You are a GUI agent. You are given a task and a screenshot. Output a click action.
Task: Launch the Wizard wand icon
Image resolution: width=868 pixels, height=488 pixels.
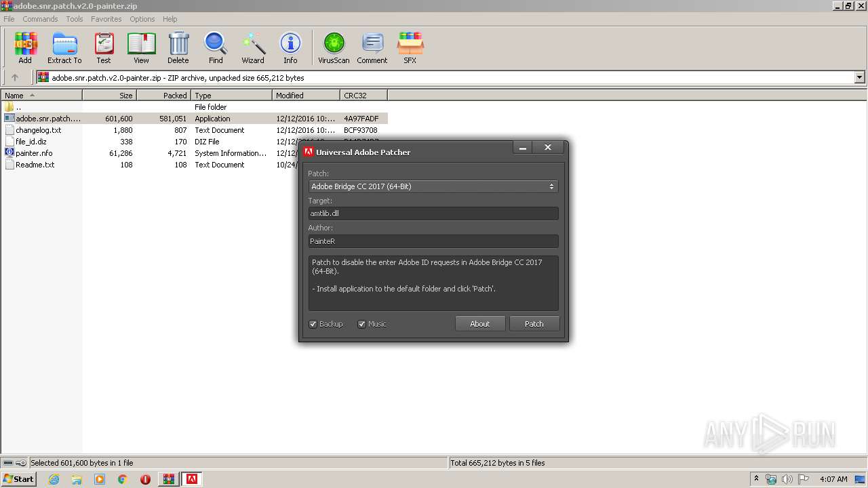pos(253,47)
